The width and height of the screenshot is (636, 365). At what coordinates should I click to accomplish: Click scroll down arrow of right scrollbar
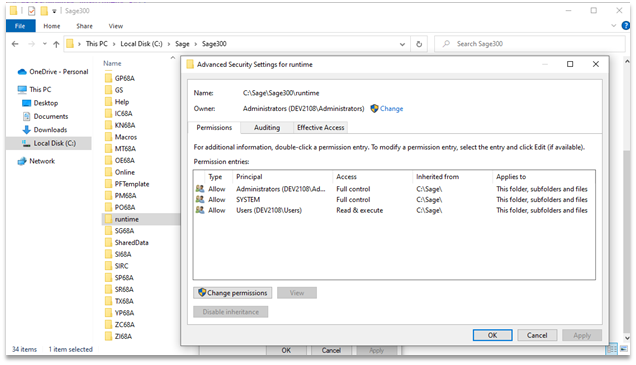pyautogui.click(x=627, y=337)
